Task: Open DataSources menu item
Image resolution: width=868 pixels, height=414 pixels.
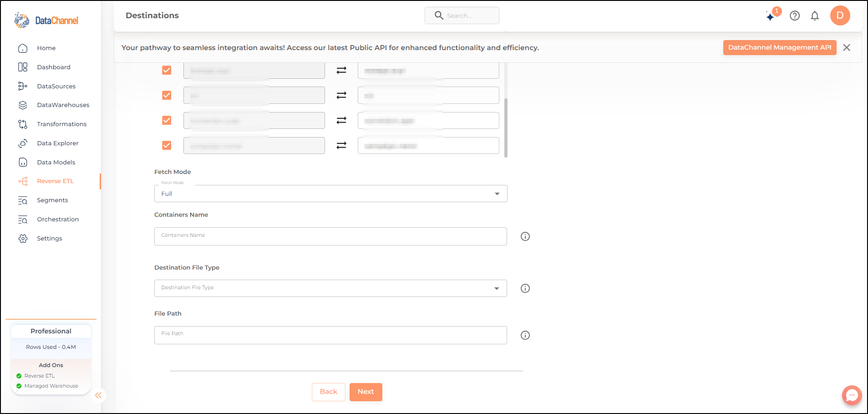Action: coord(56,86)
